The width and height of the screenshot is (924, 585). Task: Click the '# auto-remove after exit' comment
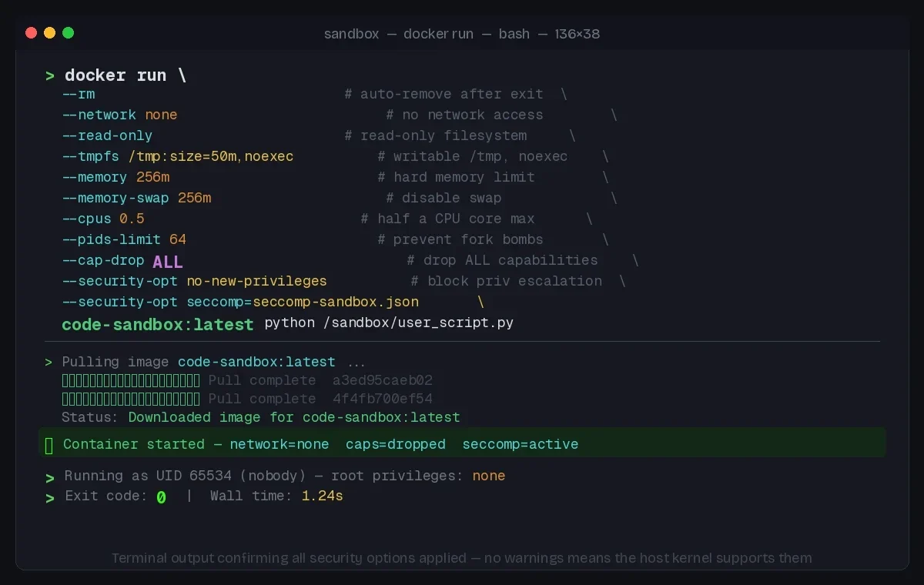[x=444, y=94]
